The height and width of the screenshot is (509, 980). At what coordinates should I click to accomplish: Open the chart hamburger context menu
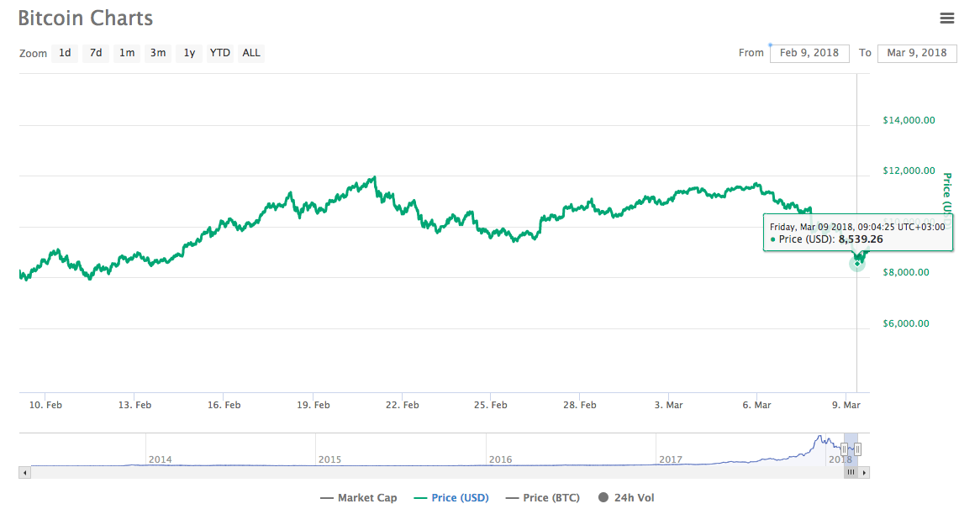947,18
